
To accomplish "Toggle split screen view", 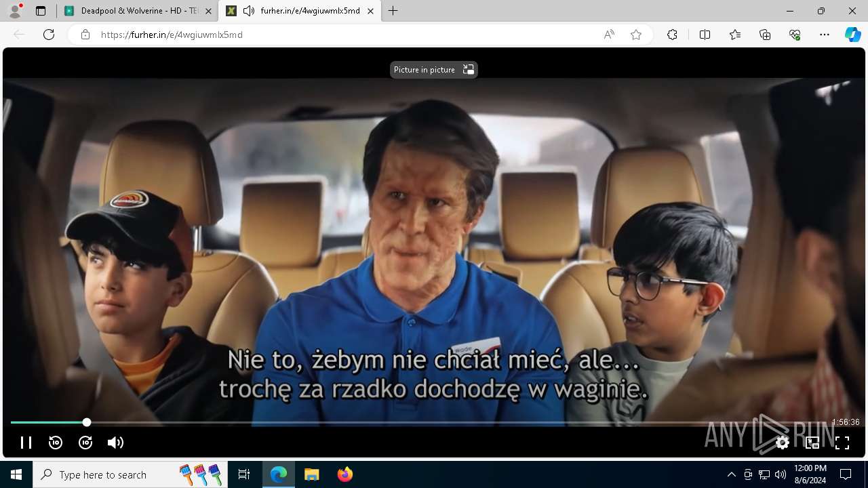I will [x=705, y=35].
